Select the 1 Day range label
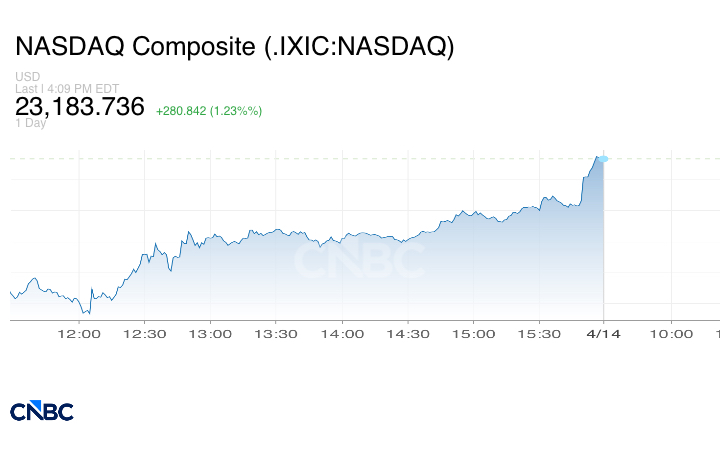Viewport: 720px width, 450px height. 30,123
